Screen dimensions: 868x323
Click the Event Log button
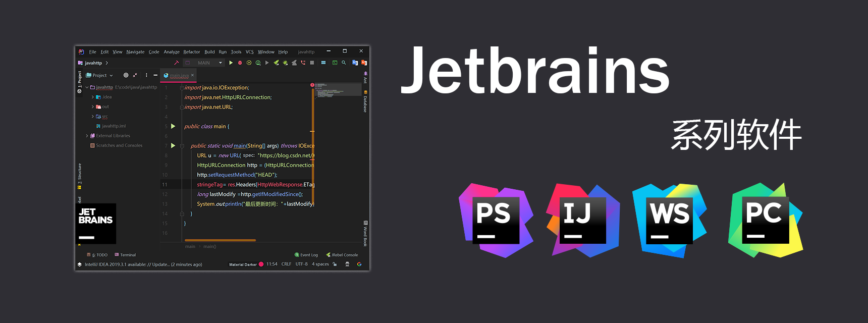pyautogui.click(x=306, y=255)
